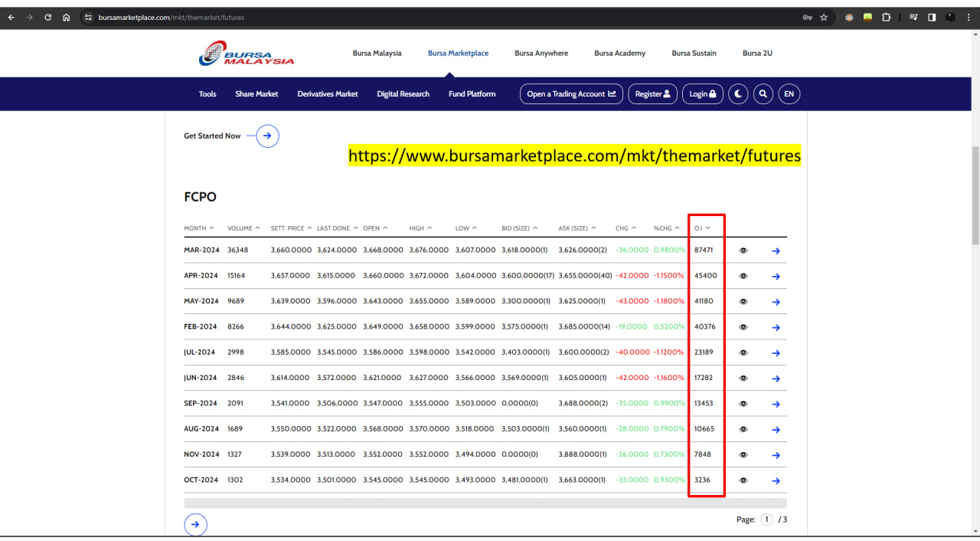Toggle dark mode moon icon

pyautogui.click(x=738, y=94)
